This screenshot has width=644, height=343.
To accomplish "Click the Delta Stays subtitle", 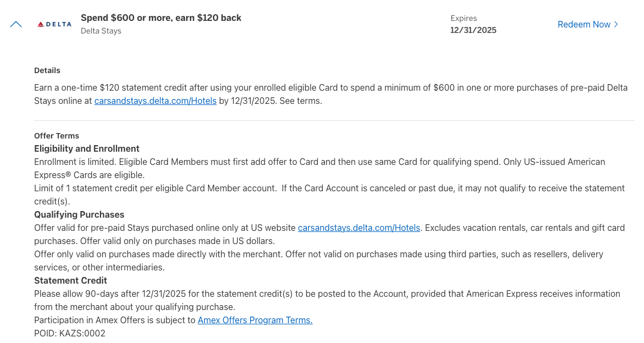I will (101, 31).
